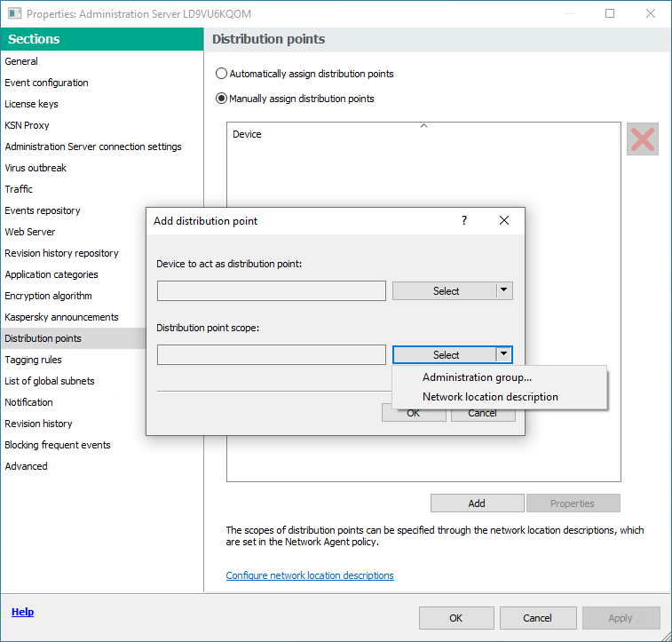Close the Add distribution point dialog
The image size is (672, 642).
(504, 221)
